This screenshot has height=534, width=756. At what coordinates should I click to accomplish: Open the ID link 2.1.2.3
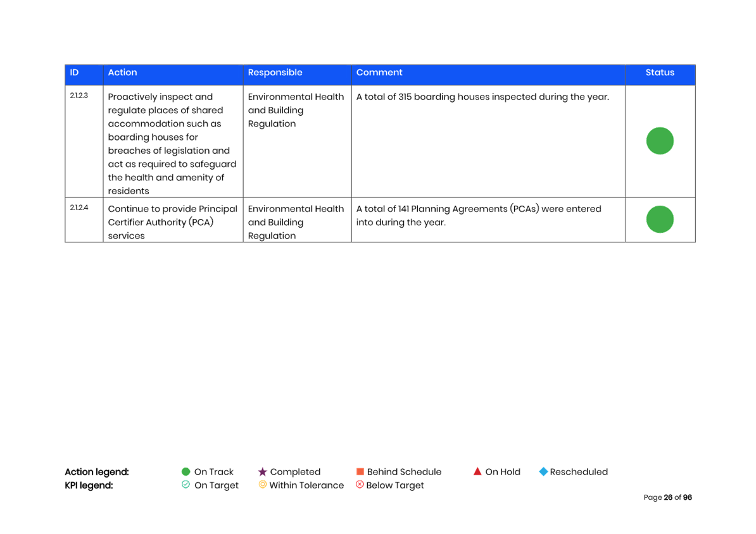(79, 96)
